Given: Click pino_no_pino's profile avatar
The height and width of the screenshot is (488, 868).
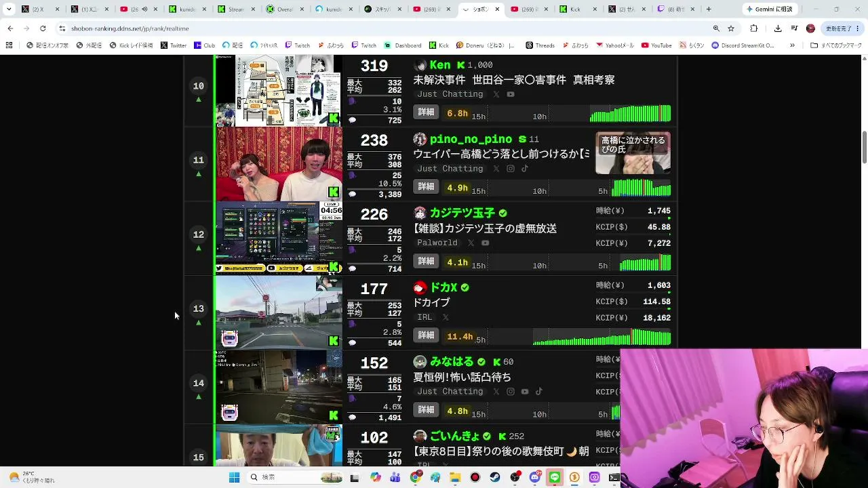Looking at the screenshot, I should click(x=420, y=140).
